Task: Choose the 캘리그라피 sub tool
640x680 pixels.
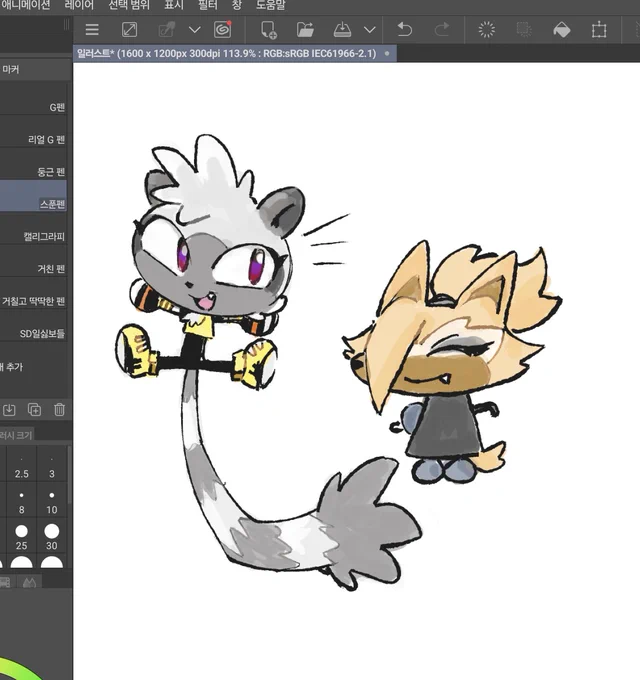Action: (x=33, y=228)
